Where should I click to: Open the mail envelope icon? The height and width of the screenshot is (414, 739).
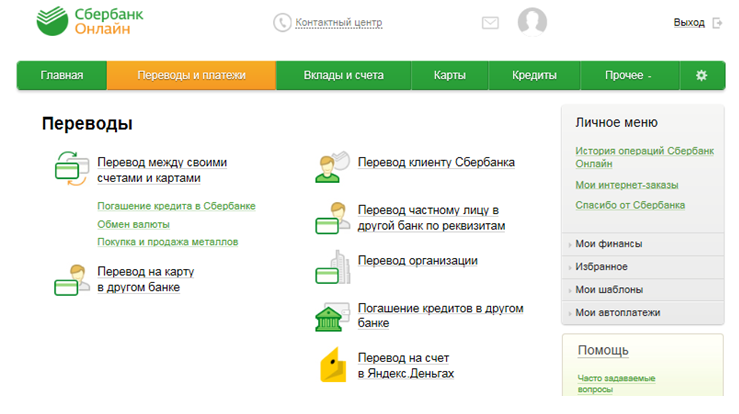click(490, 23)
